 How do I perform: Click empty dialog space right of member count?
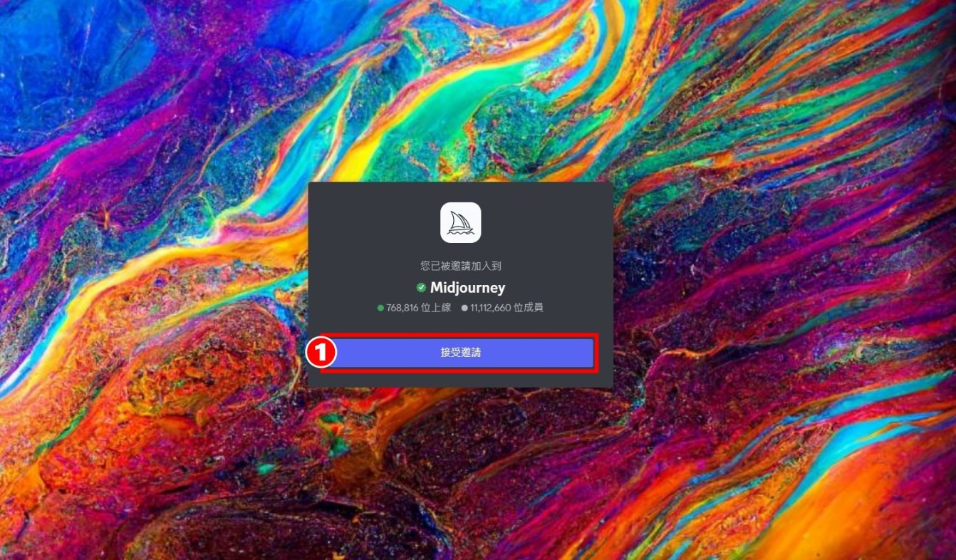point(577,308)
